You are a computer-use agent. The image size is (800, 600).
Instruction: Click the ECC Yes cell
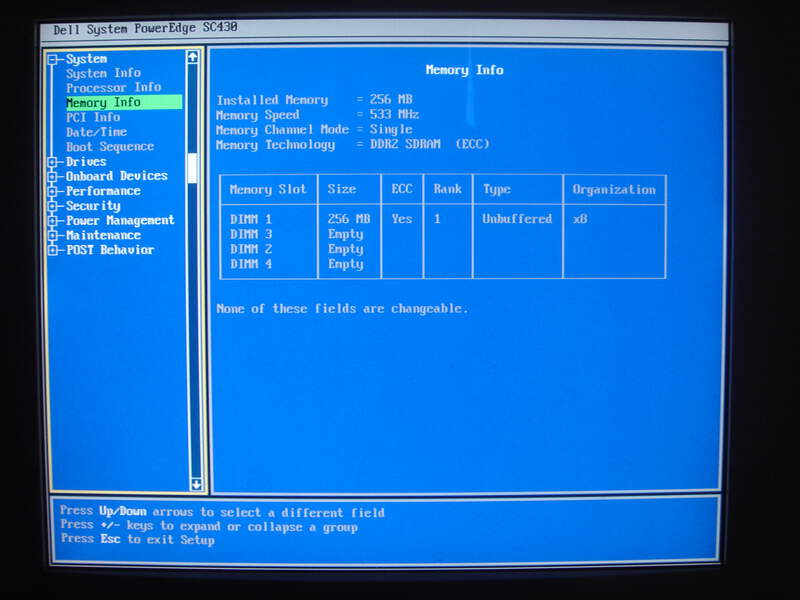(402, 219)
